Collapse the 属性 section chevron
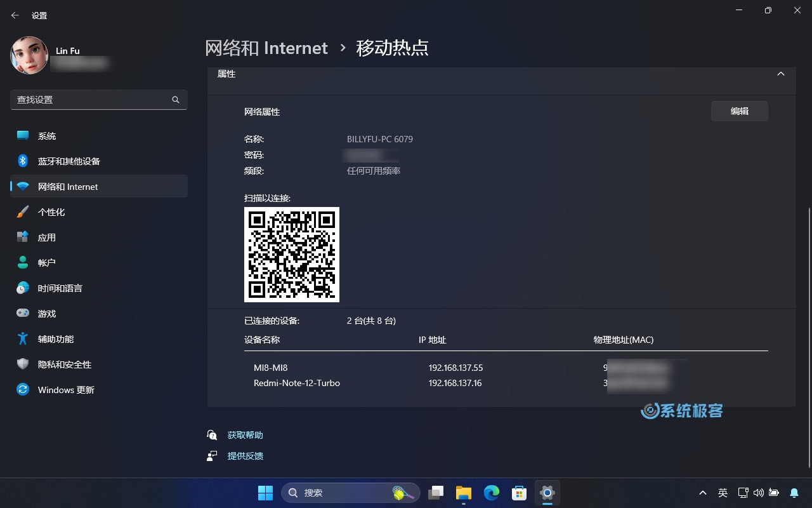 (x=781, y=74)
